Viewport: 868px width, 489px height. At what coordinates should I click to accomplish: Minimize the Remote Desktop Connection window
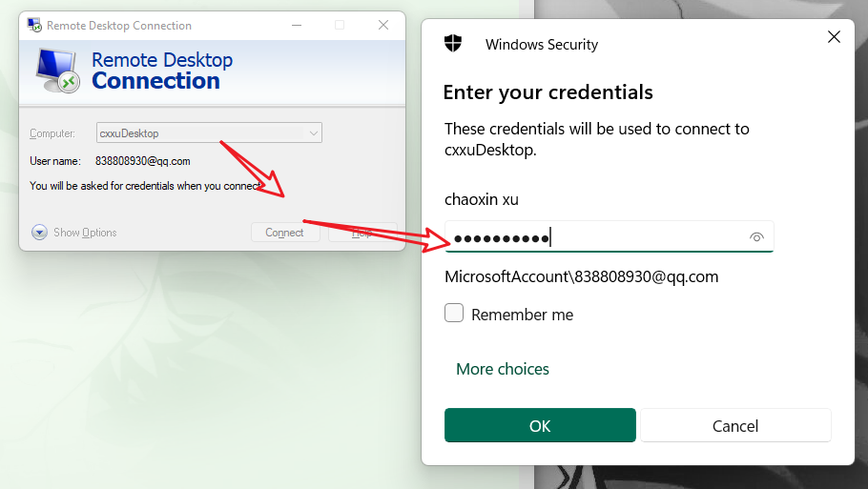297,25
